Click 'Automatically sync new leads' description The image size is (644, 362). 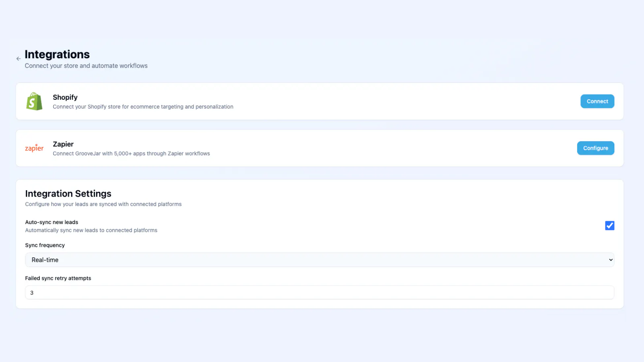coord(91,230)
